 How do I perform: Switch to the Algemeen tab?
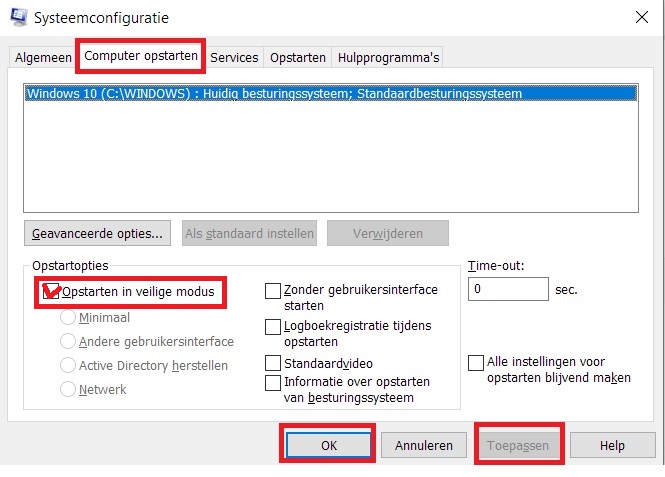43,58
